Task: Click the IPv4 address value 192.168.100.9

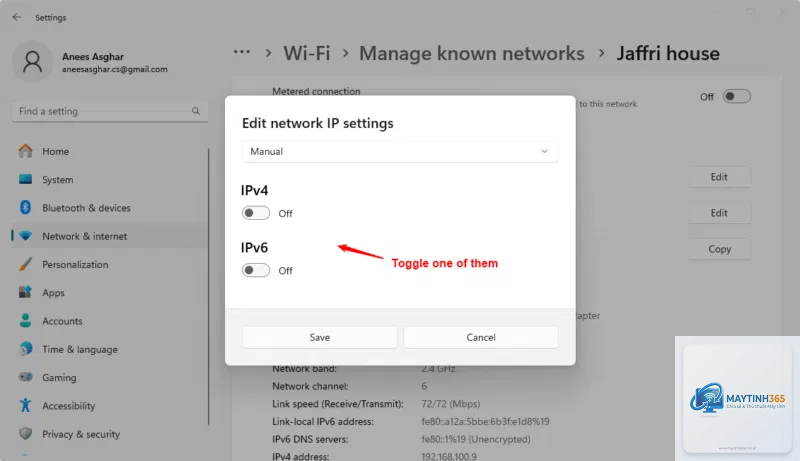Action: [448, 456]
